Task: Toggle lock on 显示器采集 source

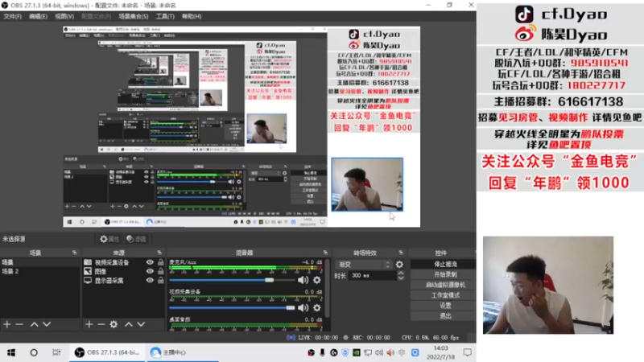Action: point(160,281)
